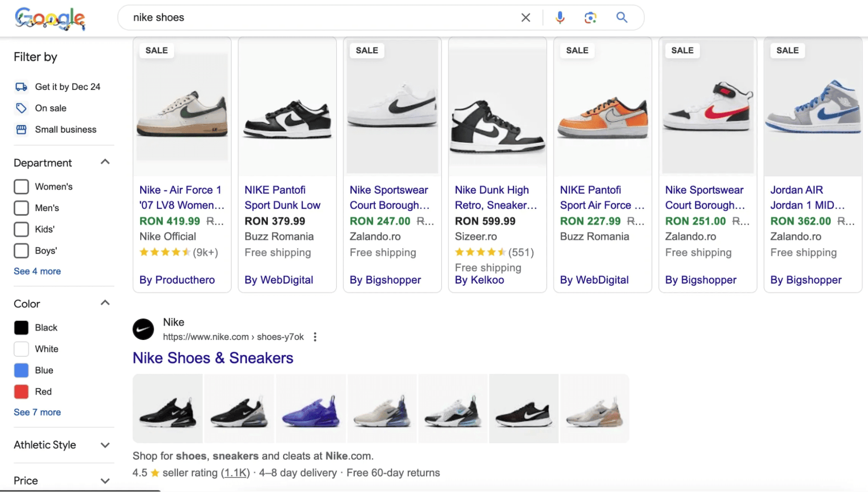
Task: Click the Google logo
Action: [x=49, y=18]
